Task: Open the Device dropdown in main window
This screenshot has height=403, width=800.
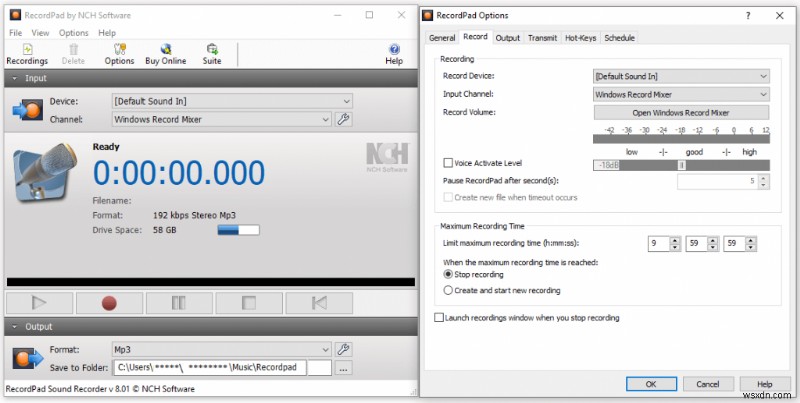Action: point(232,101)
